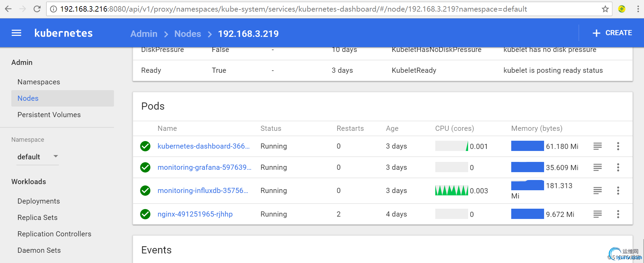Click the 'kubelet is posting ready status' message
Image resolution: width=644 pixels, height=263 pixels.
click(x=553, y=70)
